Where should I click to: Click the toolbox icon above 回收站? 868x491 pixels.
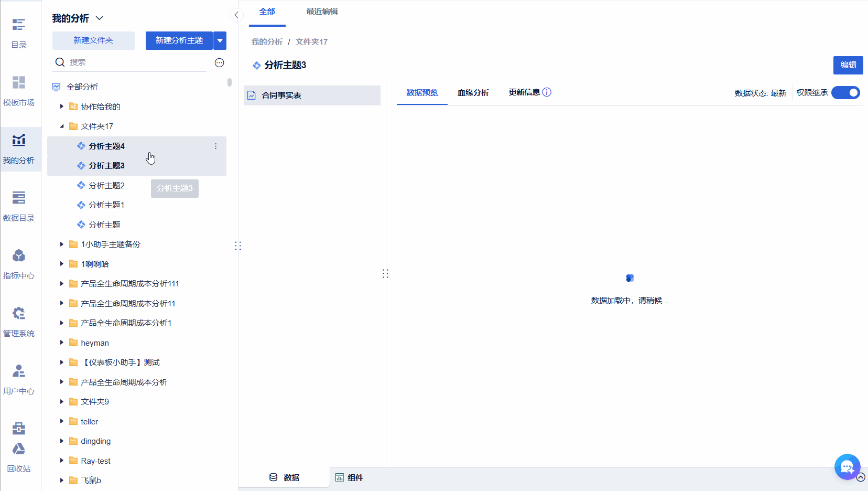19,428
